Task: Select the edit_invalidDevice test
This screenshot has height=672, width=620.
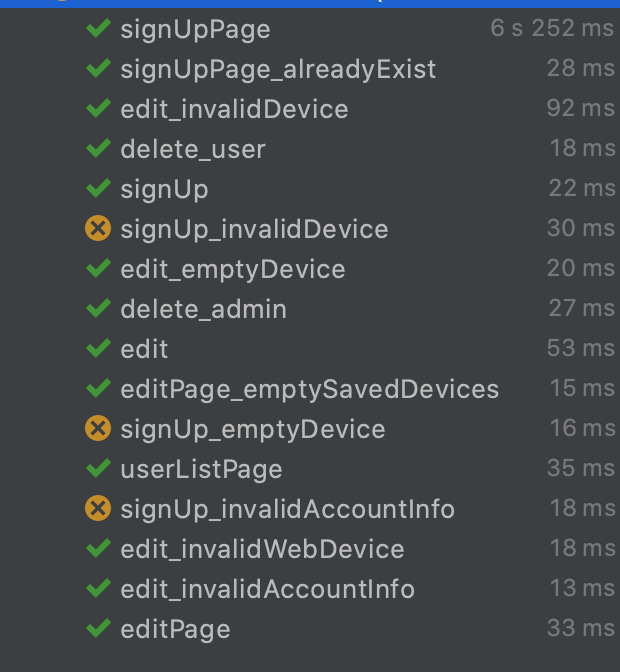Action: pyautogui.click(x=234, y=109)
